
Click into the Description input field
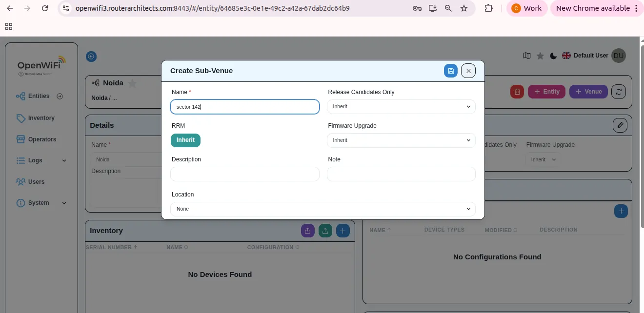coord(244,174)
